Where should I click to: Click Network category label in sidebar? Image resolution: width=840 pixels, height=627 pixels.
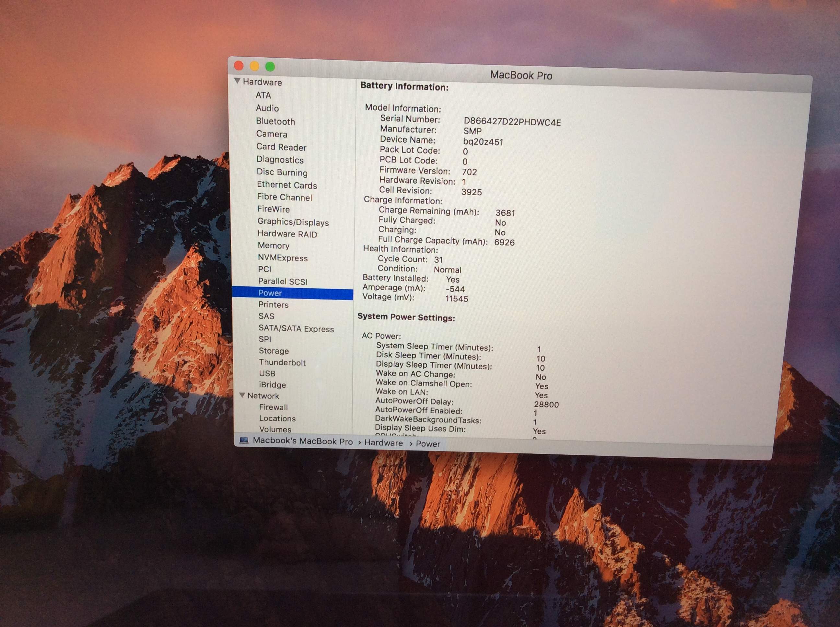click(x=263, y=396)
